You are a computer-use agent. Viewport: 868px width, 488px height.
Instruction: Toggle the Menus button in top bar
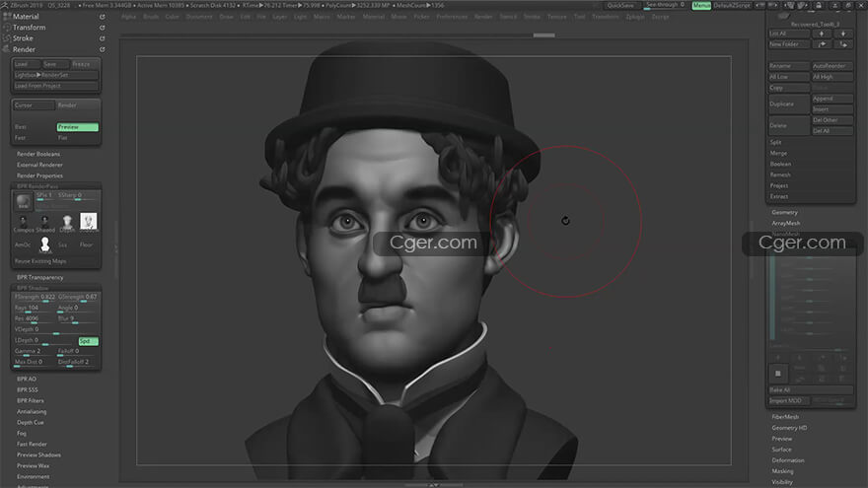(701, 5)
